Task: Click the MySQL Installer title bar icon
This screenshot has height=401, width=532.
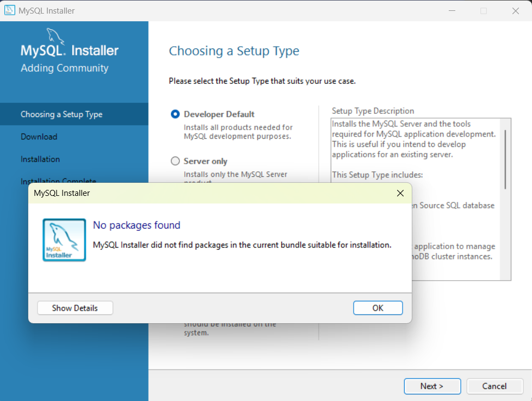Action: [9, 10]
